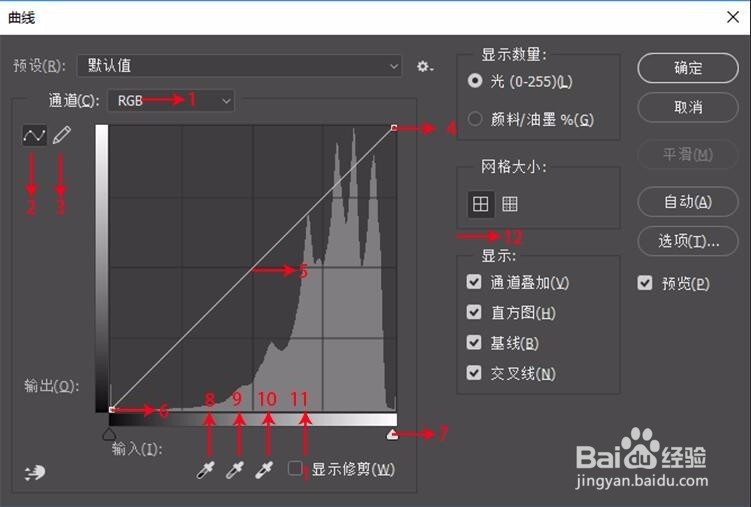This screenshot has height=507, width=751.
Task: Click the black input slider triangle
Action: tap(109, 434)
